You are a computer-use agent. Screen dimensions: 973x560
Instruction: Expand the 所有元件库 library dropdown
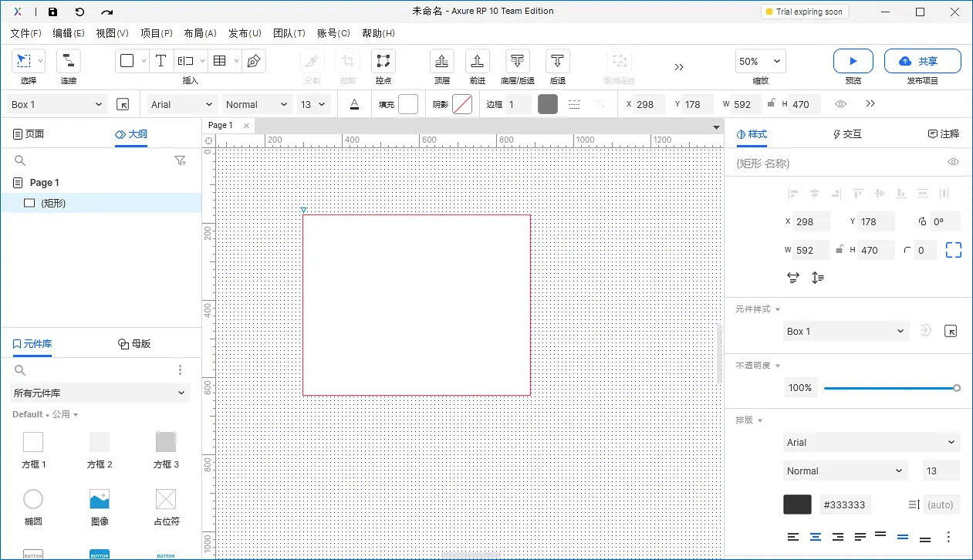99,393
